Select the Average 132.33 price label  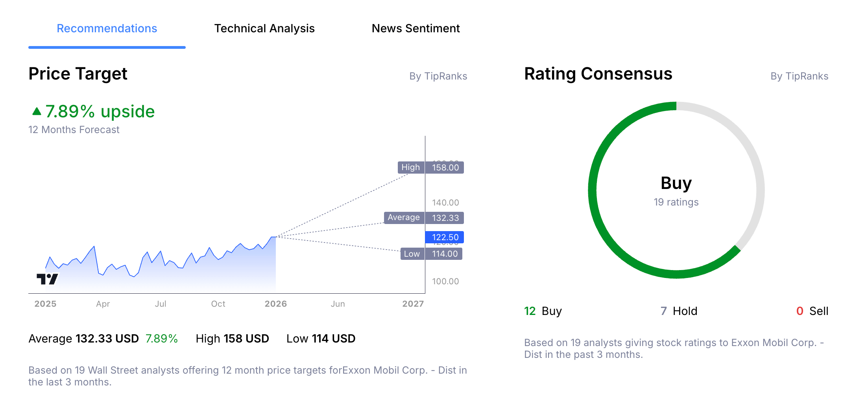pyautogui.click(x=424, y=217)
